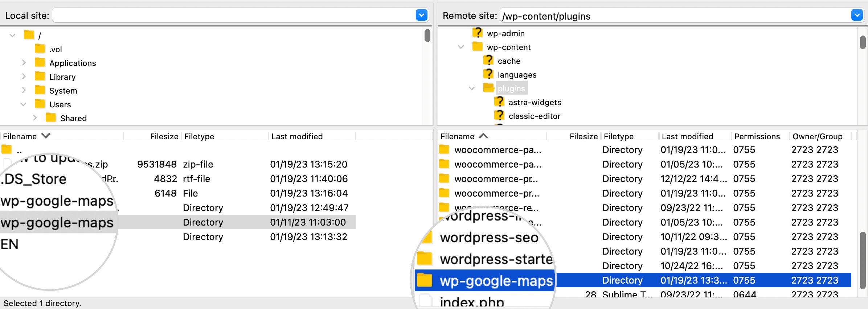Select the Library folder icon
Image resolution: width=868 pixels, height=309 pixels.
tap(40, 76)
